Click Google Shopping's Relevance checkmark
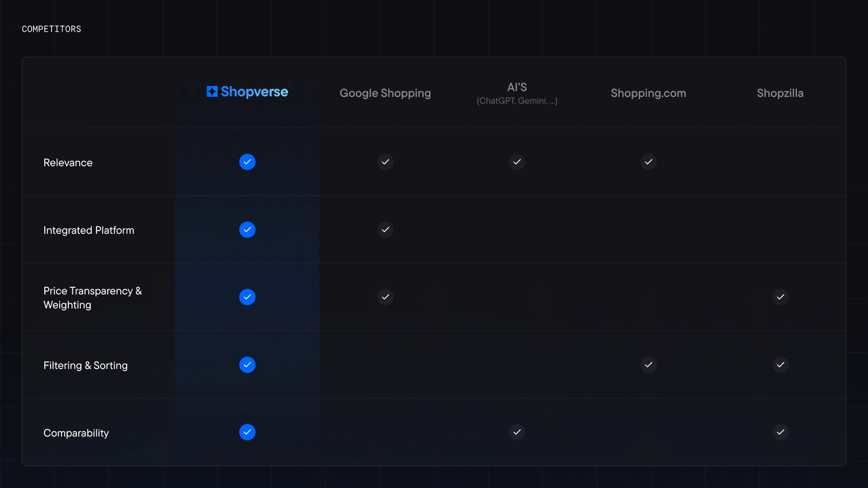This screenshot has height=488, width=868. click(x=385, y=162)
